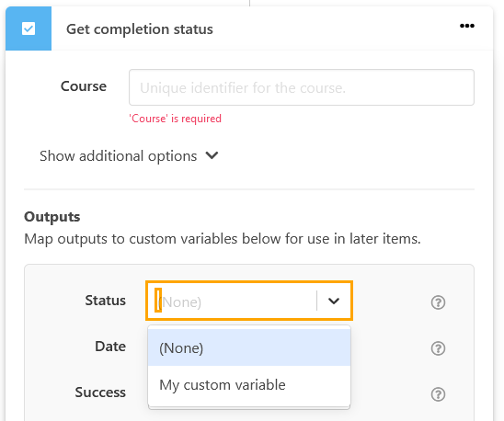The image size is (504, 421).
Task: Open help icon for Date output
Action: tap(438, 348)
